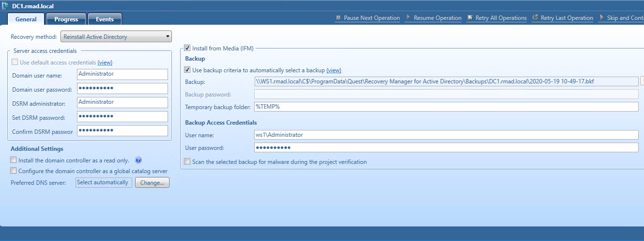Toggle Use backup criteria to select backup
This screenshot has width=644, height=241.
coord(187,70)
